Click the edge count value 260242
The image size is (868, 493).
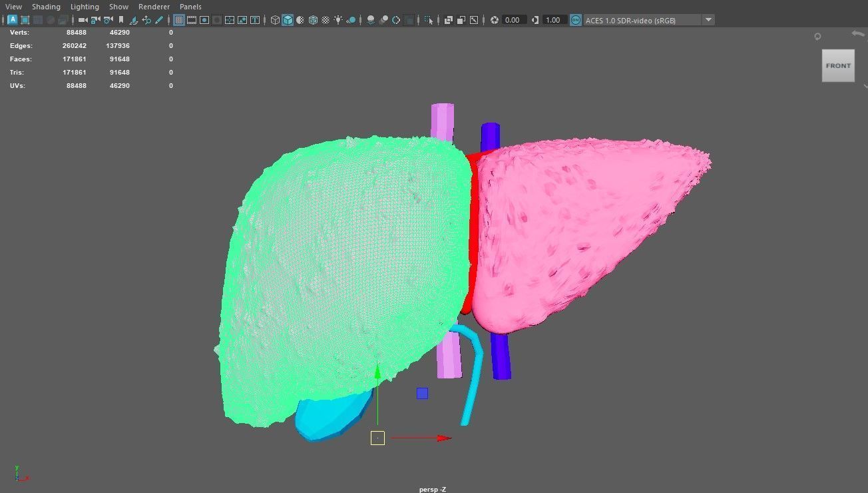click(74, 46)
